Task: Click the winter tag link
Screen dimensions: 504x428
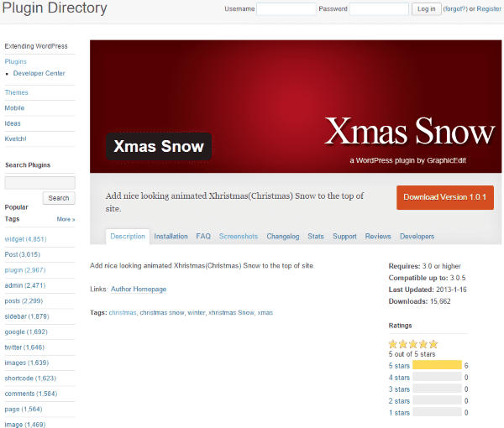Action: pyautogui.click(x=197, y=313)
